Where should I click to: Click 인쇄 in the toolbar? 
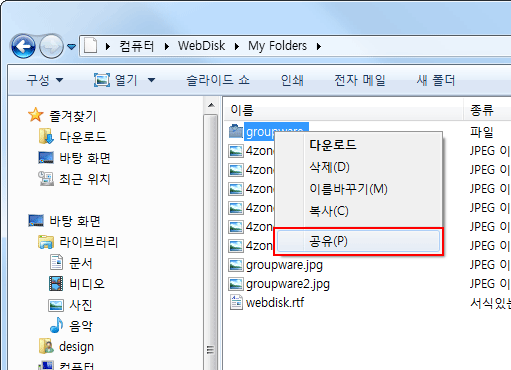(292, 80)
